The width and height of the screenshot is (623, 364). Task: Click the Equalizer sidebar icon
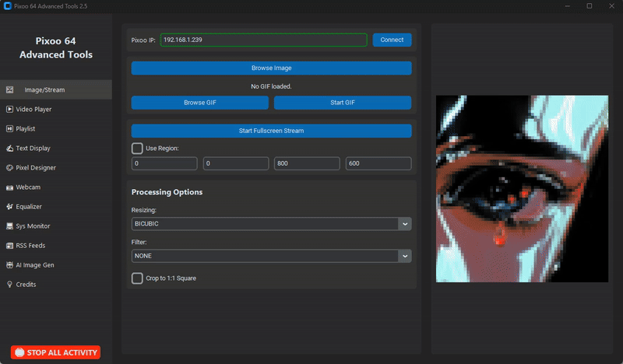[9, 206]
